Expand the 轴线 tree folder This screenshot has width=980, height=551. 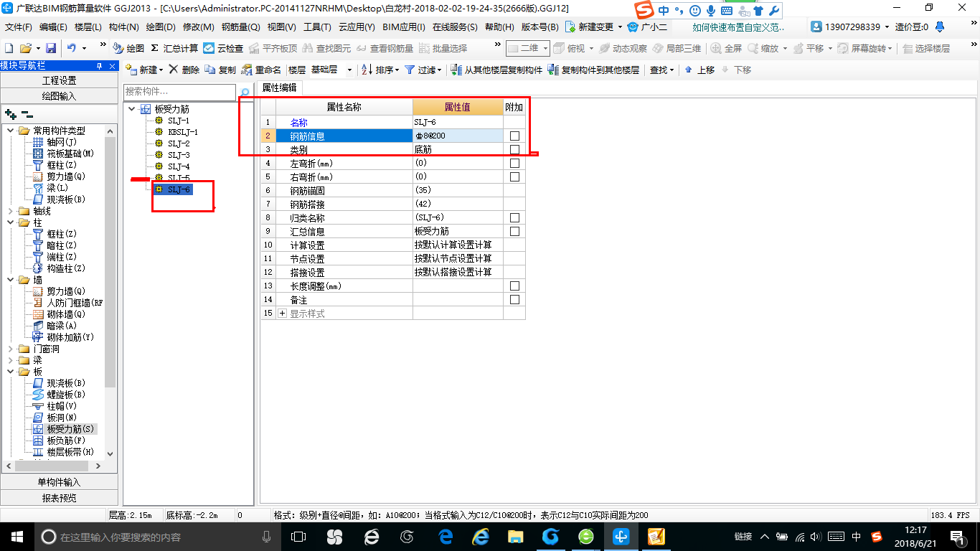tap(10, 211)
